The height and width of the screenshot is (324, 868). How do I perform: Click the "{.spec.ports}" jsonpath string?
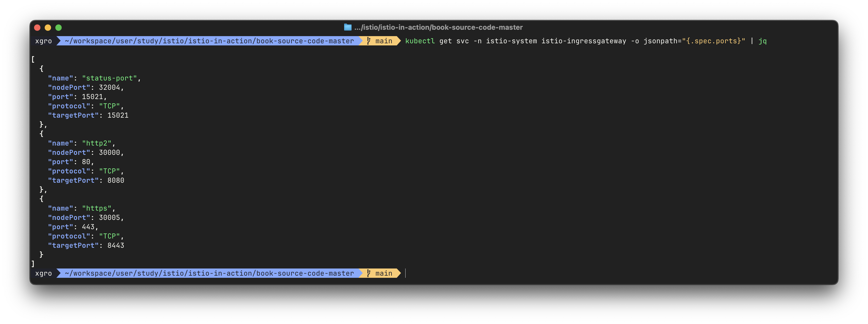point(713,41)
